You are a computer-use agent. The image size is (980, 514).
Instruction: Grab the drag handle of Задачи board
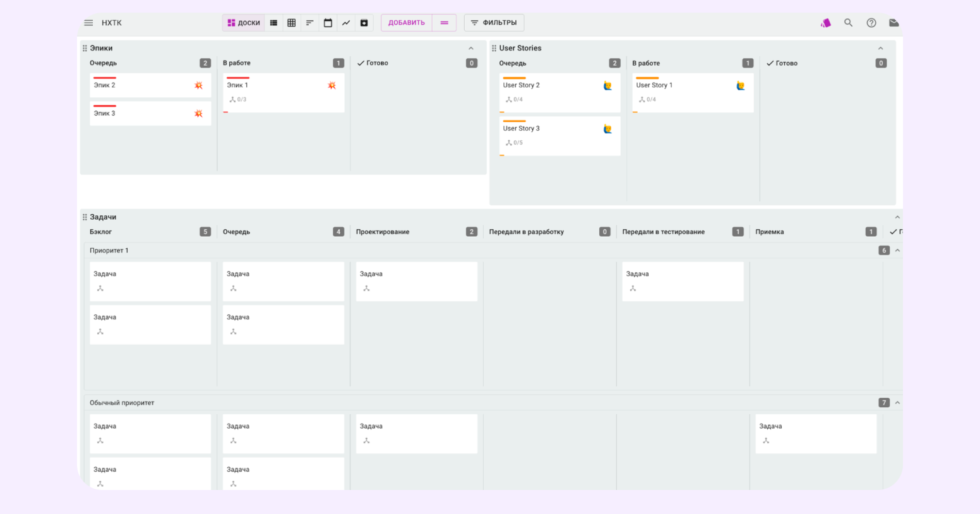(x=85, y=217)
